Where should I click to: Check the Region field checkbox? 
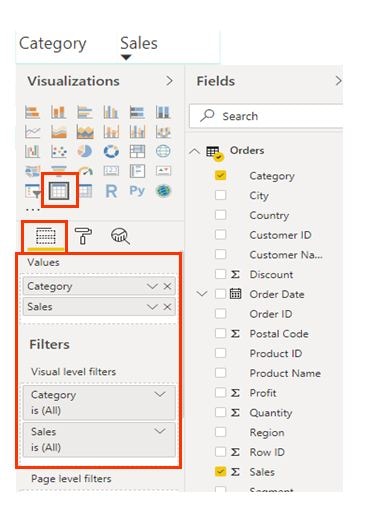tap(220, 432)
